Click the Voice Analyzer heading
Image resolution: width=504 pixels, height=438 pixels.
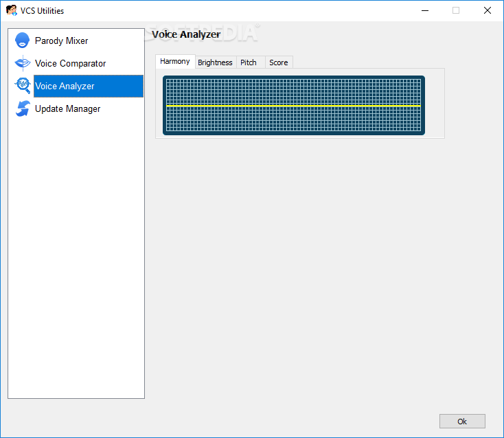[186, 34]
